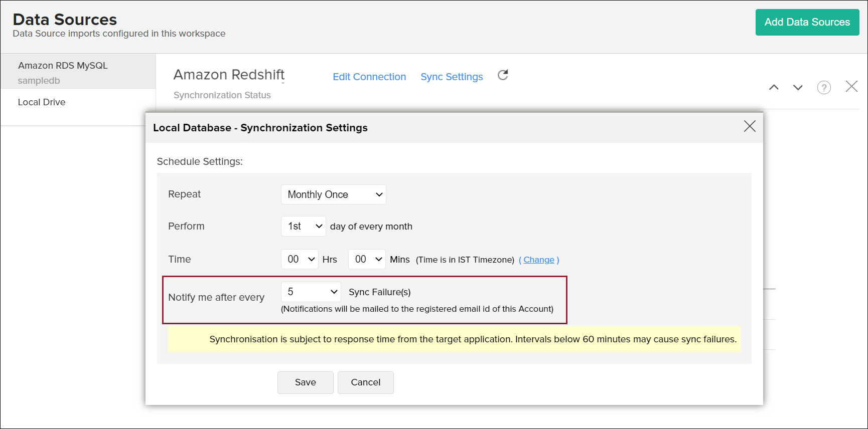Go to next data source with down arrow
The image size is (868, 429).
(x=798, y=87)
